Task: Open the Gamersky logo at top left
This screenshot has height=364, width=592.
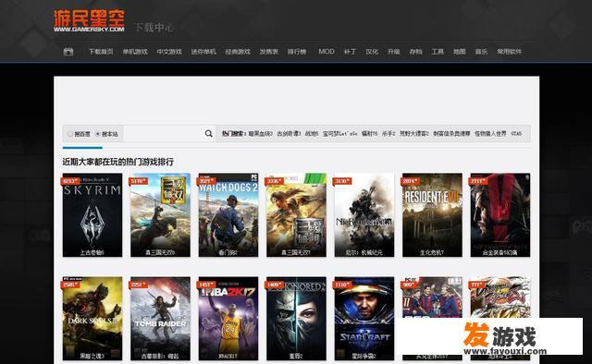Action: pos(89,20)
